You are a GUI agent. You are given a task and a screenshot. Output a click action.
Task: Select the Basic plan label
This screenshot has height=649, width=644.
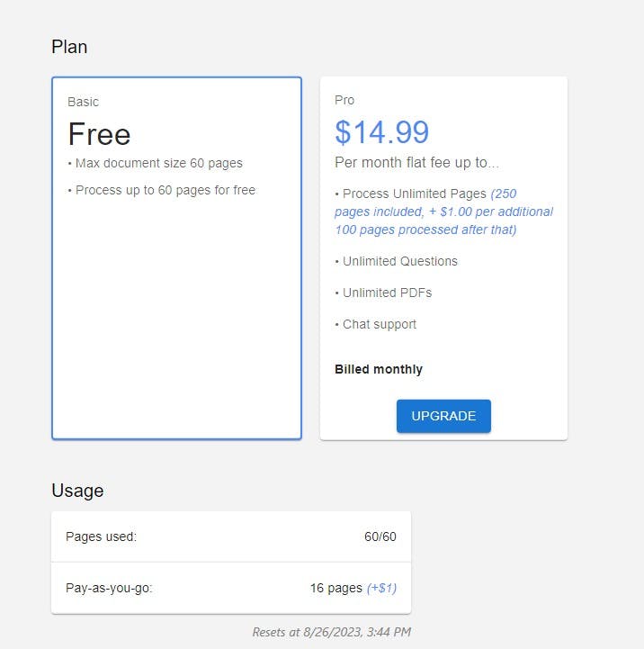pos(84,102)
